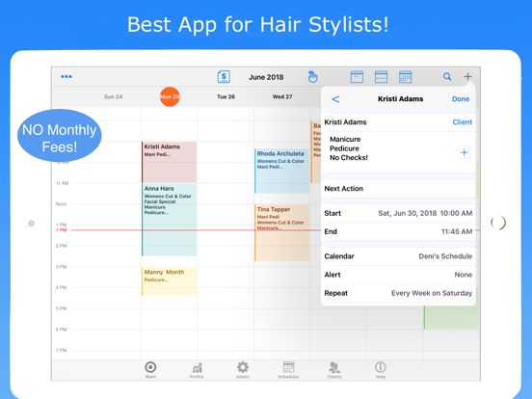Edit the Start date row
Viewport: 532px width, 399px height.
coord(398,213)
